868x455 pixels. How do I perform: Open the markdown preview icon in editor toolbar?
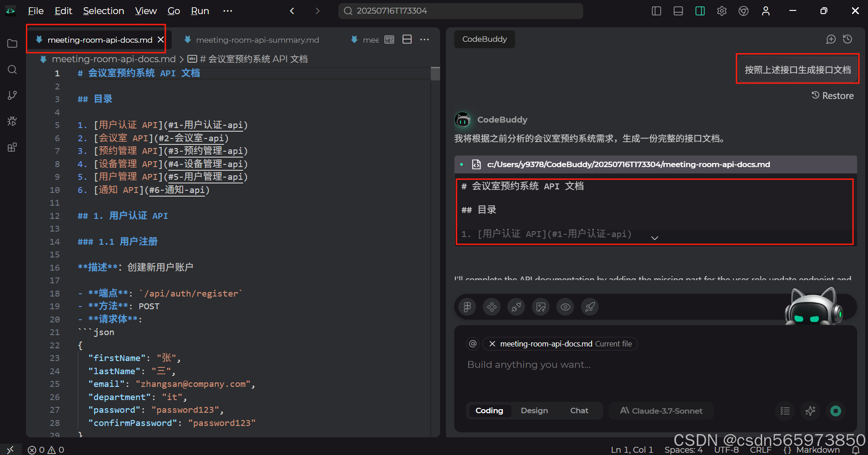[389, 40]
